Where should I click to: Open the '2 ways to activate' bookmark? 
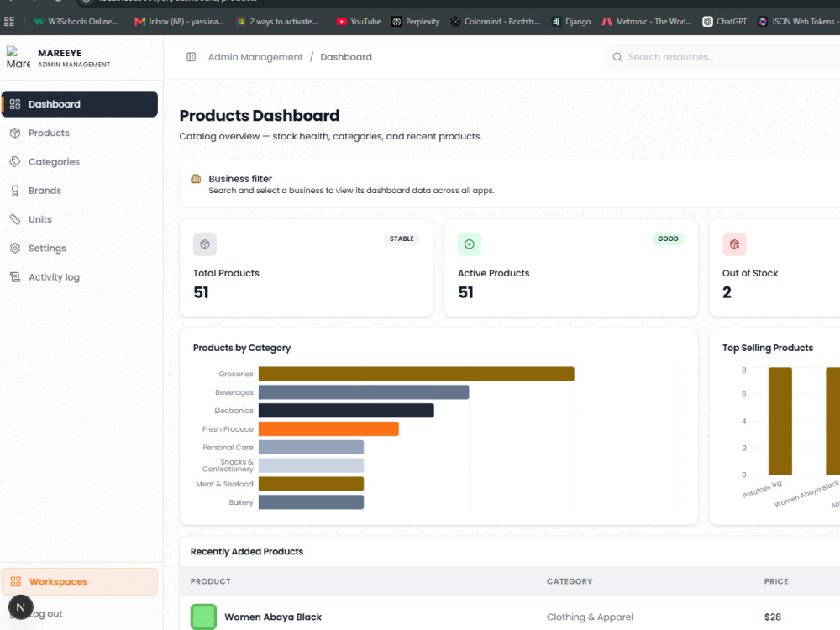(277, 22)
